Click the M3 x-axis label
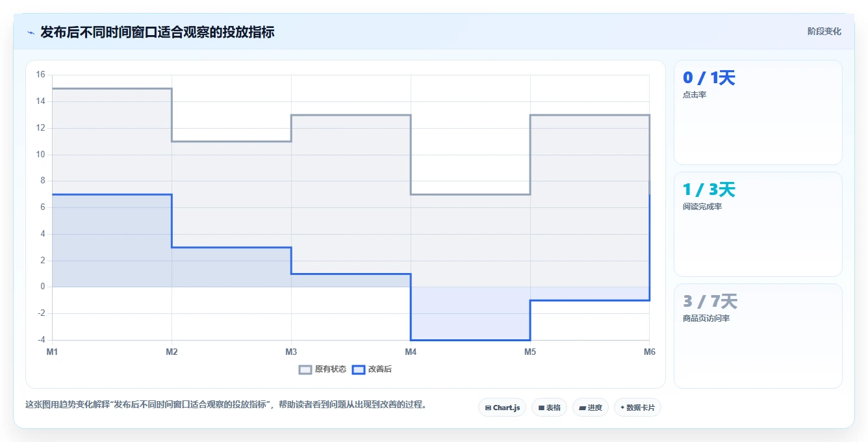Image resolution: width=868 pixels, height=442 pixels. tap(291, 352)
